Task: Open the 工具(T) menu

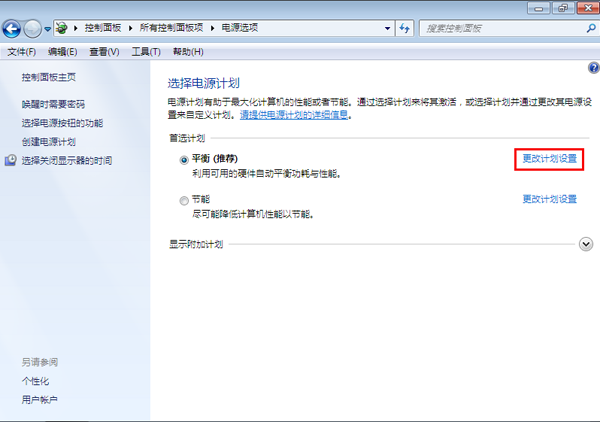Action: pyautogui.click(x=146, y=52)
